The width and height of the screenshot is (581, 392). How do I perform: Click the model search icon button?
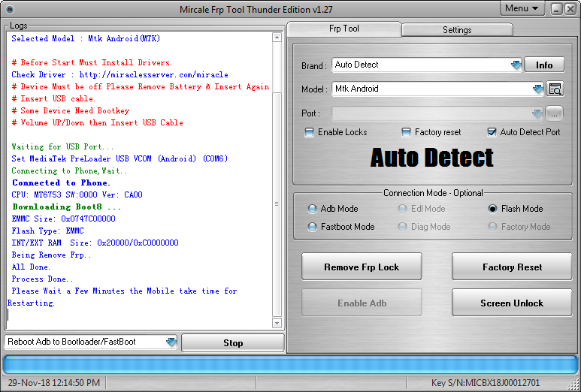pyautogui.click(x=555, y=89)
